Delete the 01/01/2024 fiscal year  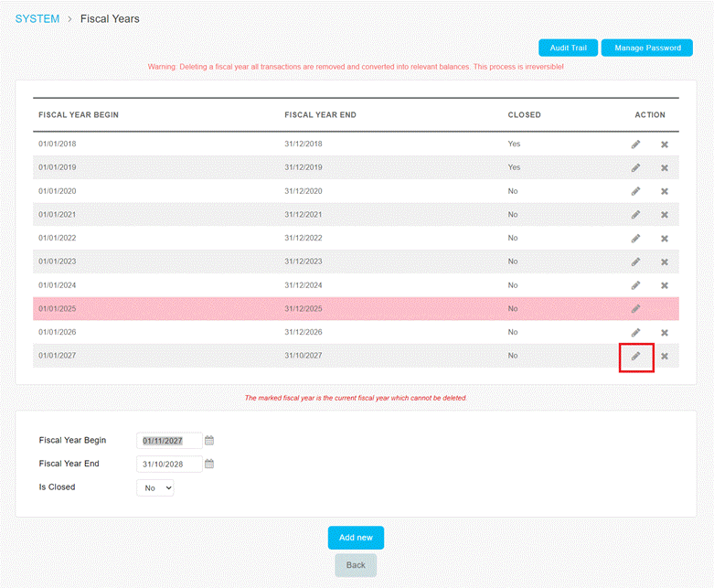(665, 285)
